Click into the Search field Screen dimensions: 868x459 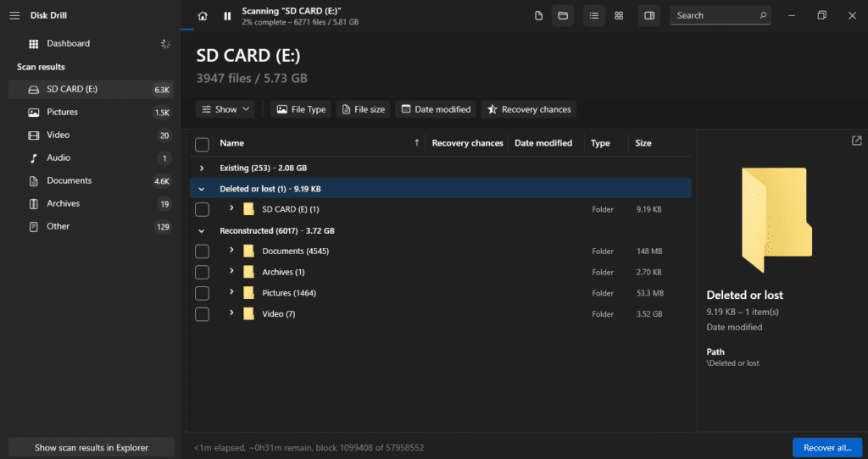pyautogui.click(x=714, y=15)
